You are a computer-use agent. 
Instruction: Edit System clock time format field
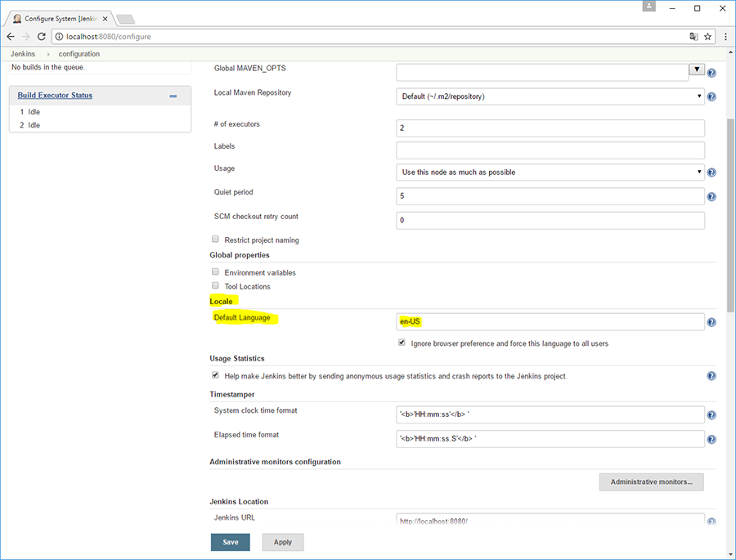pos(550,414)
